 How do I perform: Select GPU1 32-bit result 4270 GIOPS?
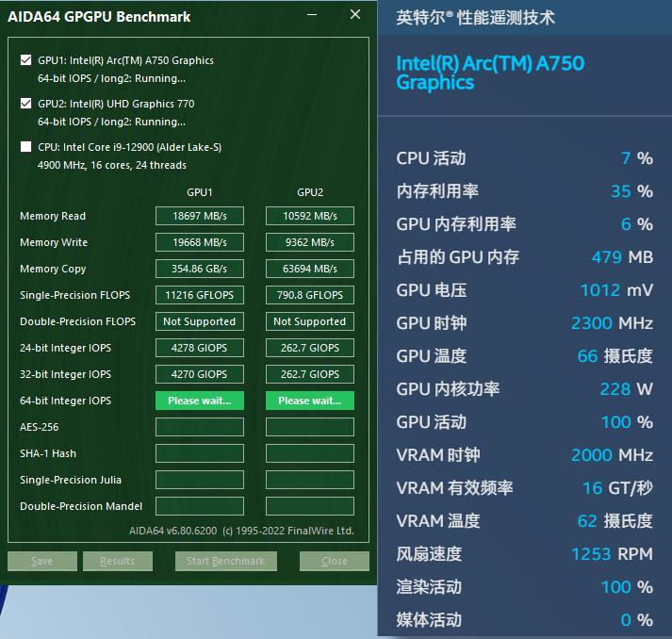(x=200, y=374)
